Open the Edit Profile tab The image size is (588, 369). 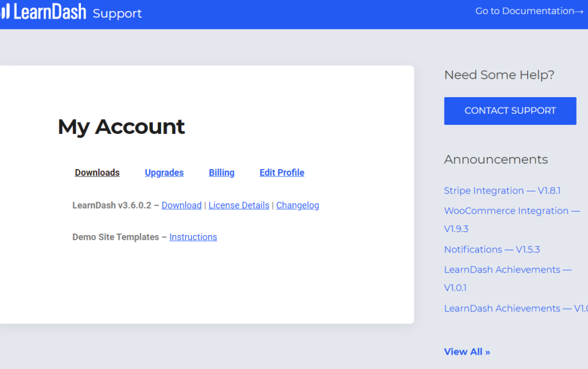282,172
